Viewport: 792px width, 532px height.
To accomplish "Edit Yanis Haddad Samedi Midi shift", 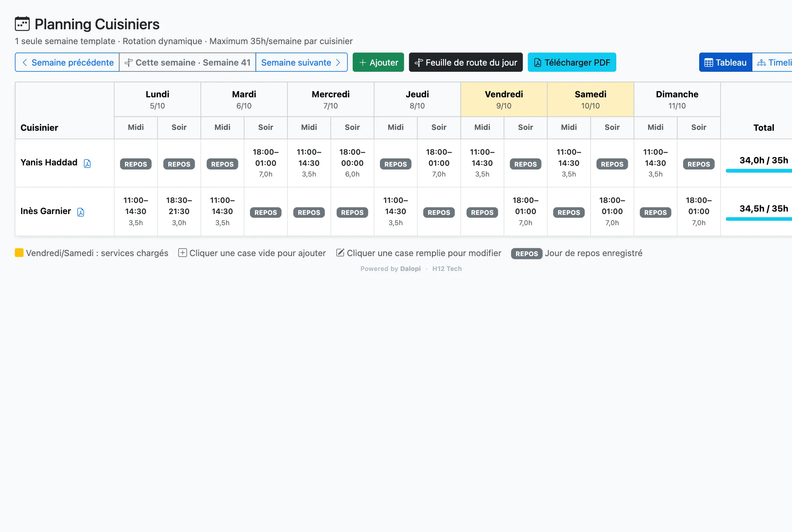I will point(569,163).
